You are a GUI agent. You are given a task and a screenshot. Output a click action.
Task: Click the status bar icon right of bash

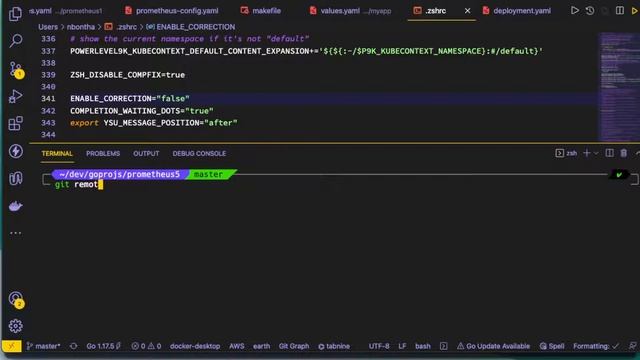[x=444, y=346]
